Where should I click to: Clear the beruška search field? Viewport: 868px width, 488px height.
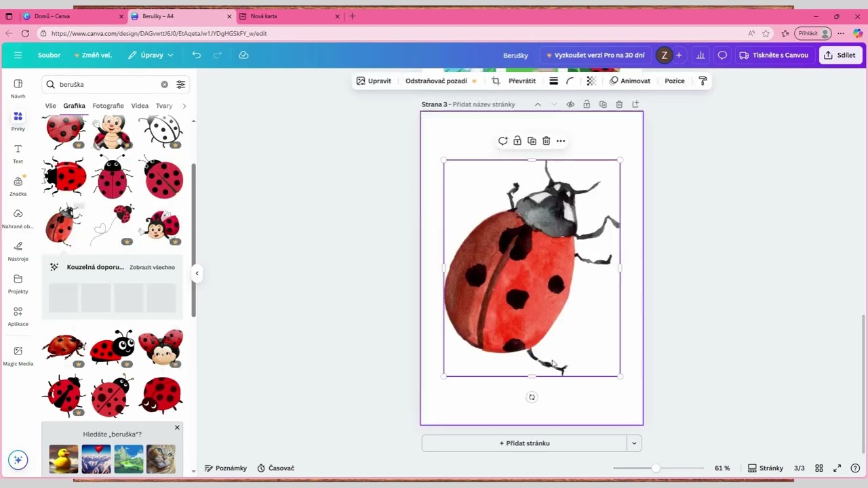point(164,85)
